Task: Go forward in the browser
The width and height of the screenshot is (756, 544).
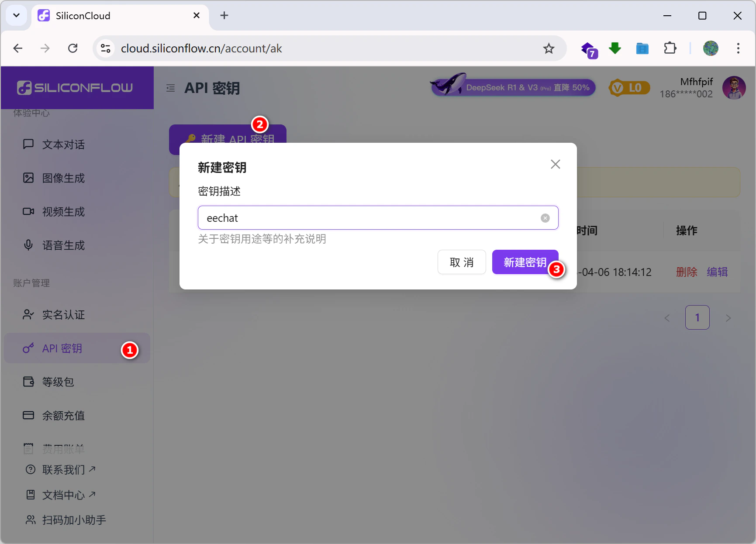Action: (x=45, y=48)
